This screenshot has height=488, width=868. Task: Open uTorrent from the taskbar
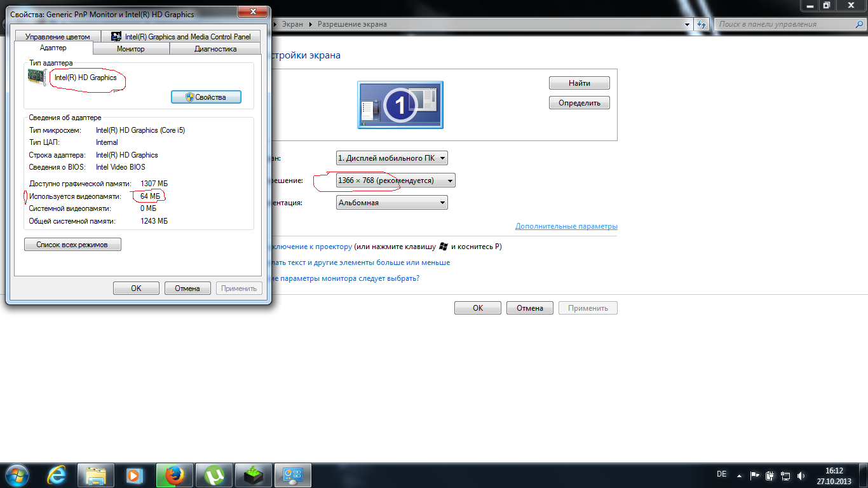point(214,475)
